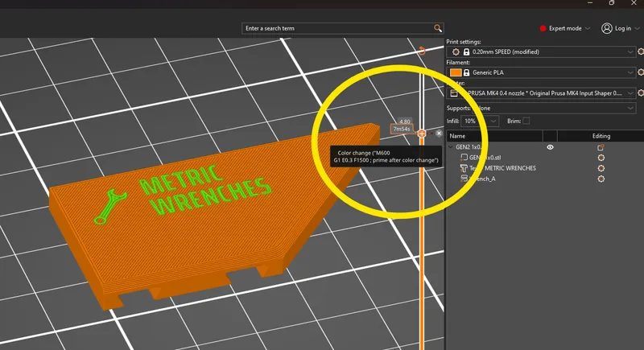This screenshot has width=644, height=350.
Task: Open filament settings gear at right edge
Action: click(641, 72)
